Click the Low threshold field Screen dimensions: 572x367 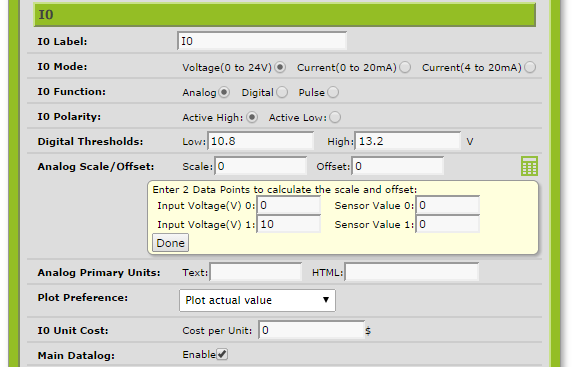[260, 141]
